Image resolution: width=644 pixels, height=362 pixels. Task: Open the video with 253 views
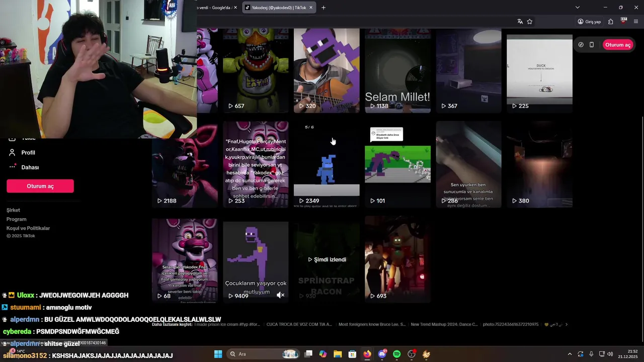256,164
